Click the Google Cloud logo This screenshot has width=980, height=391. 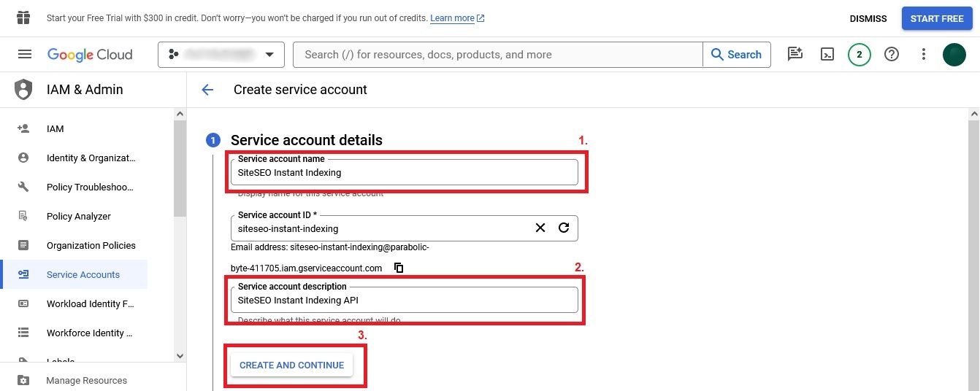point(90,55)
